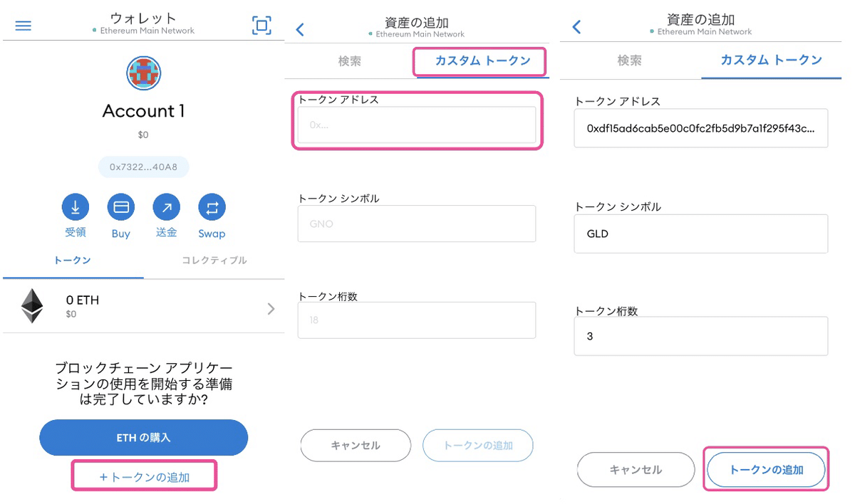The height and width of the screenshot is (504, 855).
Task: Tap the back arrow on the middle screen
Action: (x=300, y=30)
